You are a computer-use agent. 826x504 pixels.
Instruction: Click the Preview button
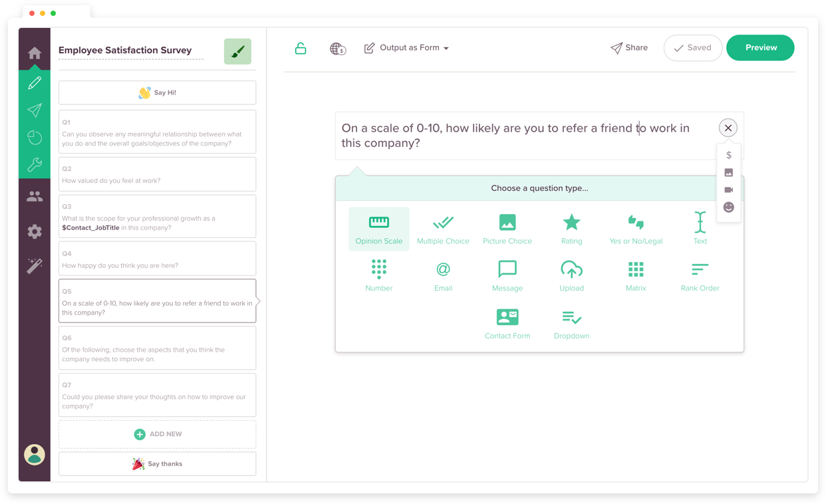760,47
